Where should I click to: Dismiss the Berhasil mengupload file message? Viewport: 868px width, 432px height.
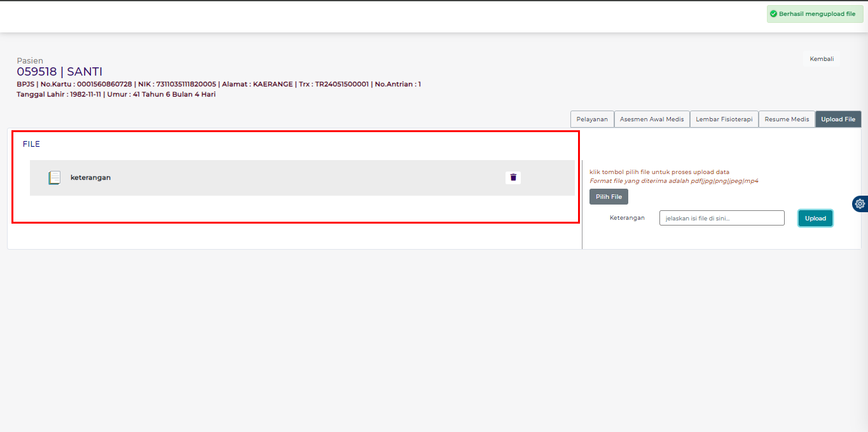pos(816,14)
